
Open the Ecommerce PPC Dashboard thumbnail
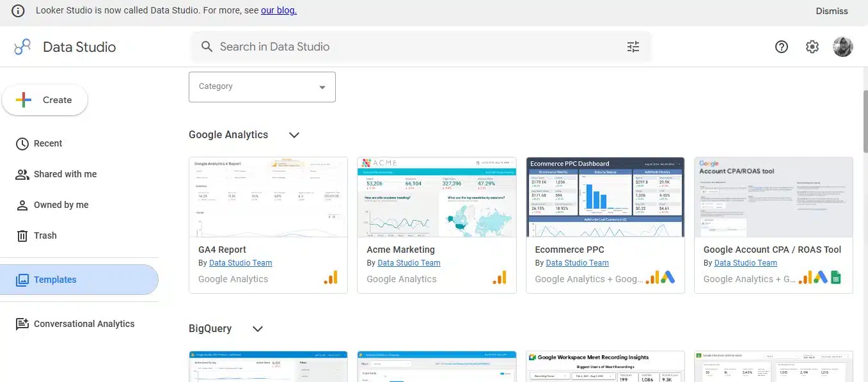point(605,197)
